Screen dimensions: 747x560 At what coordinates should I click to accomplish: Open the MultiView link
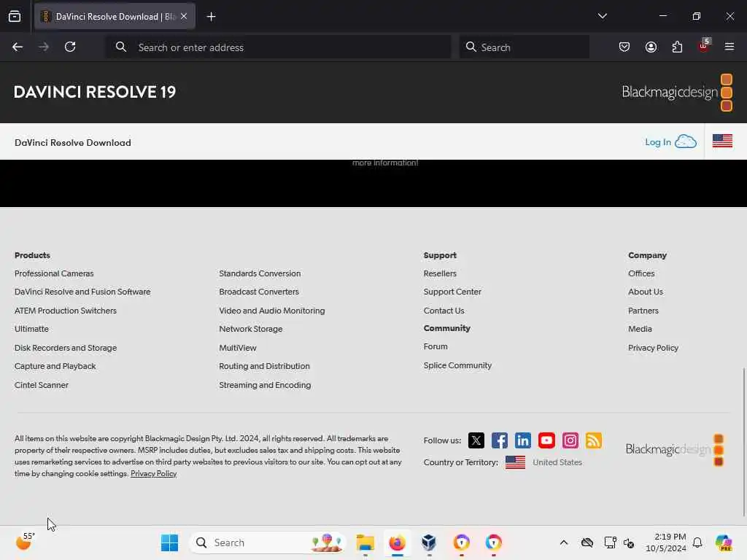coord(237,348)
